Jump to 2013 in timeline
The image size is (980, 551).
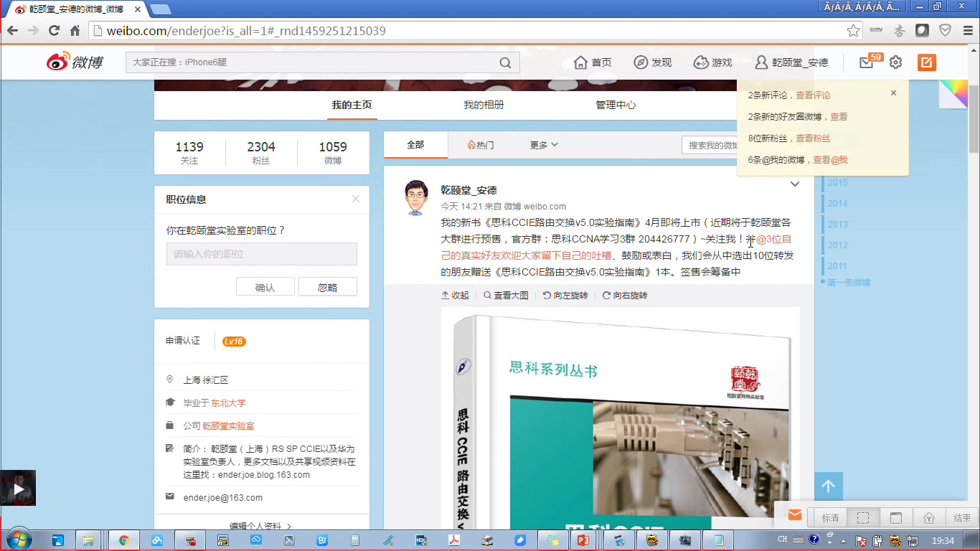point(837,225)
